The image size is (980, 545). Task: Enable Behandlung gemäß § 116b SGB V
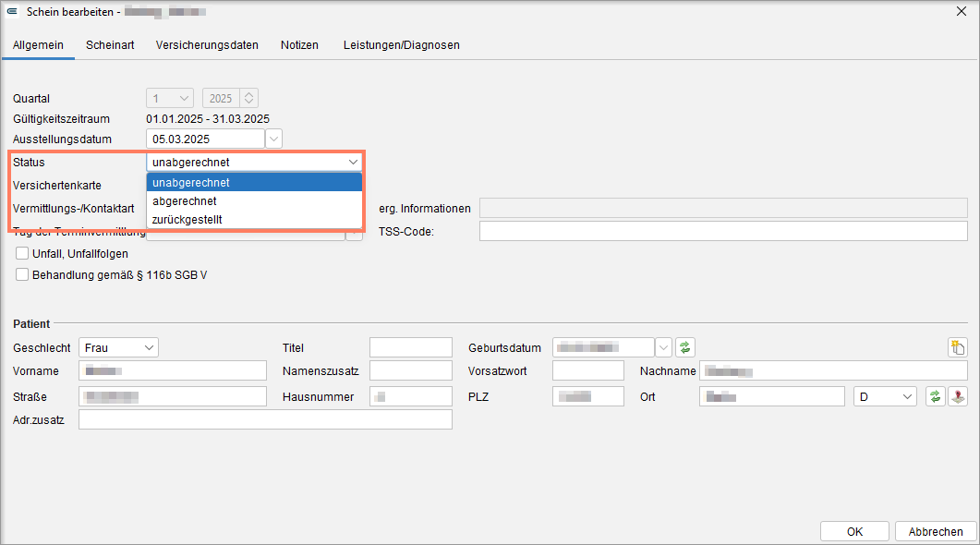point(22,275)
